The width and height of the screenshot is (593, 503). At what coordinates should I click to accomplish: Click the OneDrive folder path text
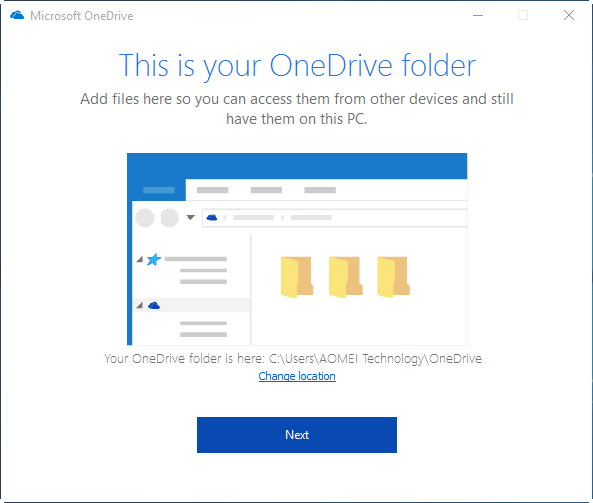(x=375, y=359)
